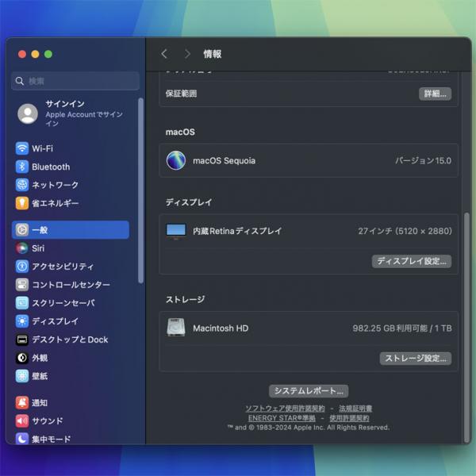Click 詳細... button next to 保証範囲
476x476 pixels.
(435, 94)
